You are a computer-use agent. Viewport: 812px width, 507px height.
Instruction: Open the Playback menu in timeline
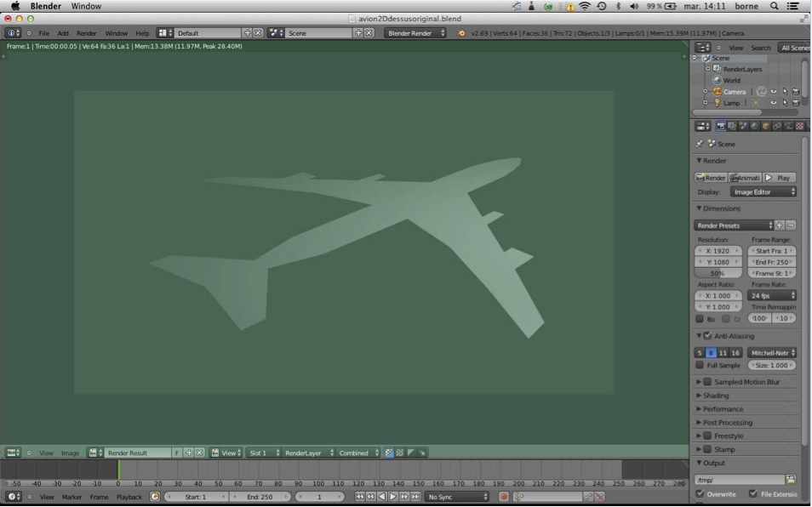point(129,497)
